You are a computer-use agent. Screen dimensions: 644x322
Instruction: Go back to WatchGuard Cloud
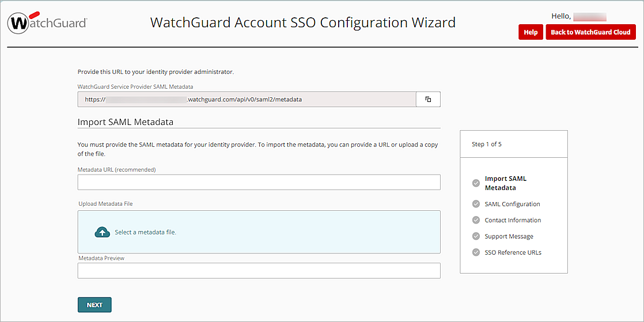click(590, 32)
